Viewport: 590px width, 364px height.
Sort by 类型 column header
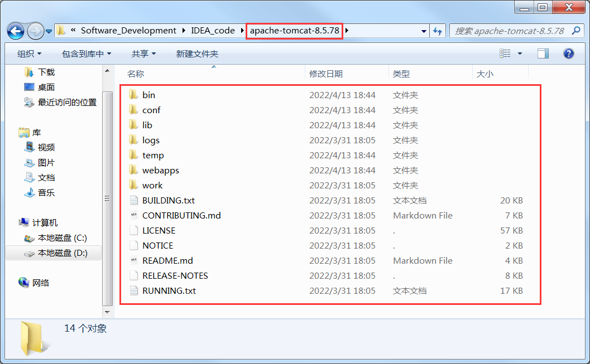(x=401, y=74)
